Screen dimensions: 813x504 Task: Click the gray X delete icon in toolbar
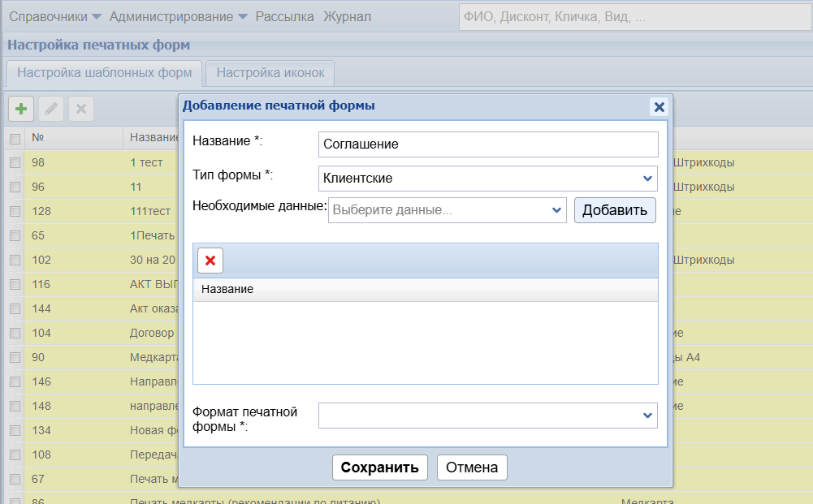click(80, 109)
